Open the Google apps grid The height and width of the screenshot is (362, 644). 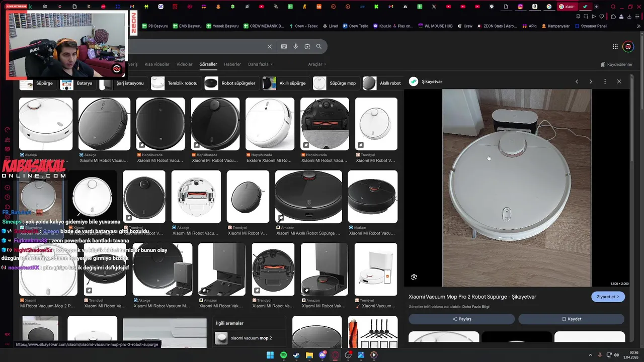click(615, 47)
